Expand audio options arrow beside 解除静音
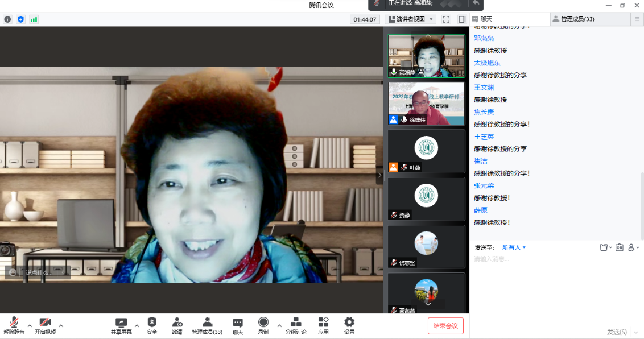 coord(30,326)
